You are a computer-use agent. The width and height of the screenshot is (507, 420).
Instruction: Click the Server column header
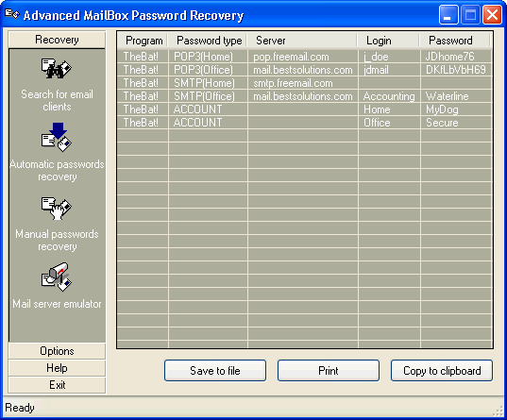303,41
